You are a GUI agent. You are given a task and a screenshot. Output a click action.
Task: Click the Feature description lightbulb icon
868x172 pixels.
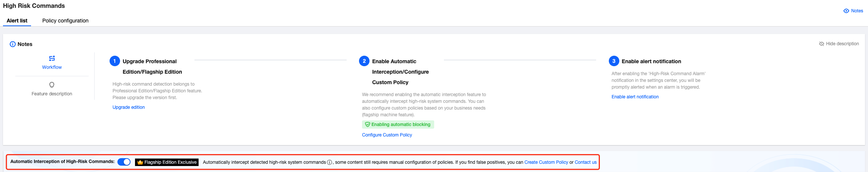click(x=52, y=85)
